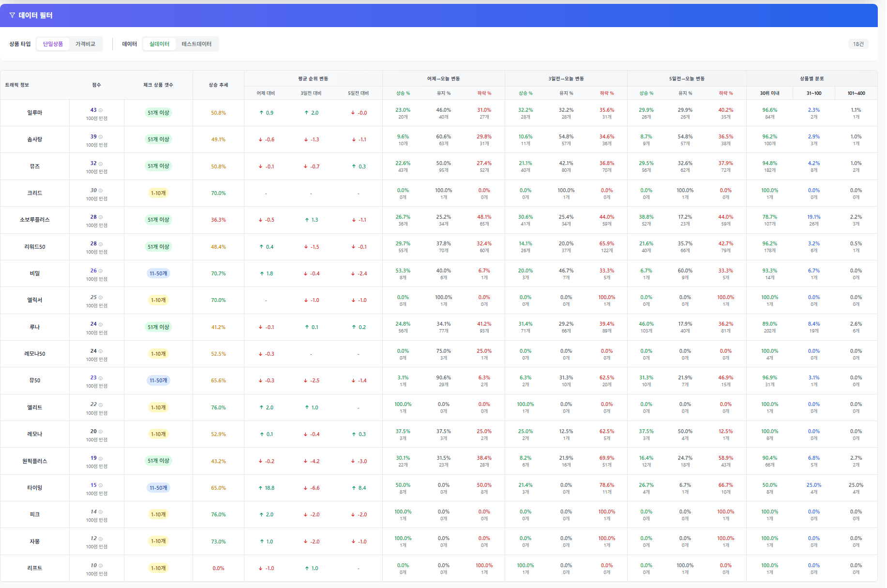Select the 단일상품 product type
Image resolution: width=887 pixels, height=588 pixels.
53,44
